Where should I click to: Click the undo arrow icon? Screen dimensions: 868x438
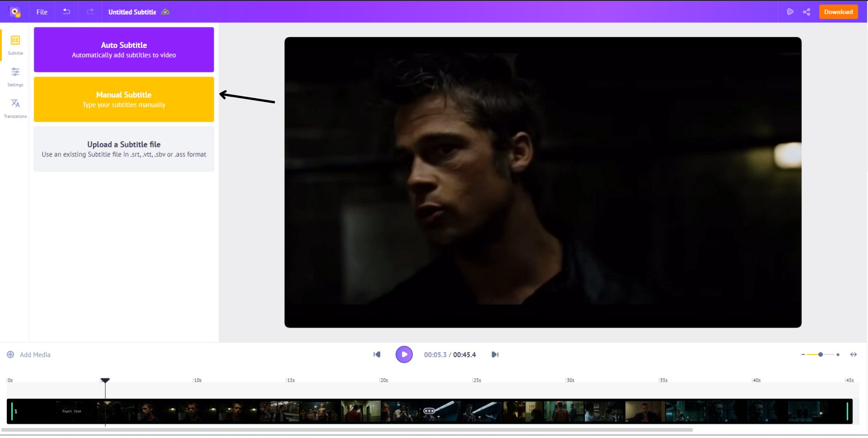pyautogui.click(x=67, y=12)
